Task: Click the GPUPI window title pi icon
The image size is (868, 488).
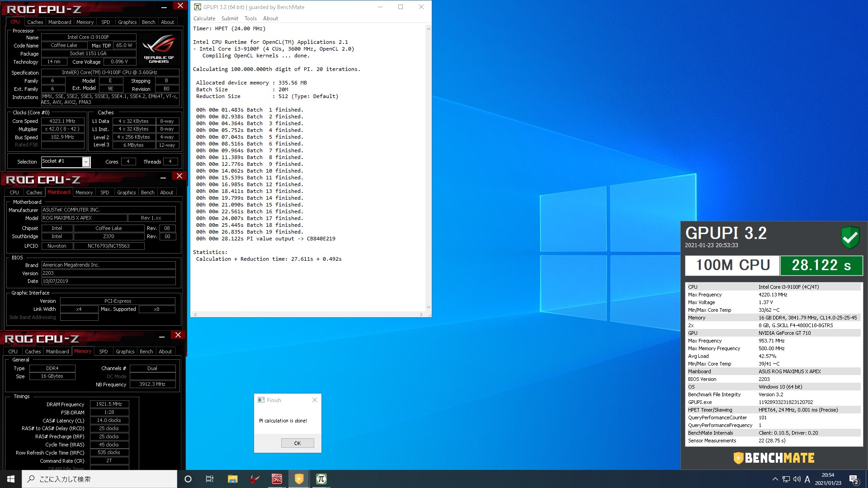Action: coord(197,7)
